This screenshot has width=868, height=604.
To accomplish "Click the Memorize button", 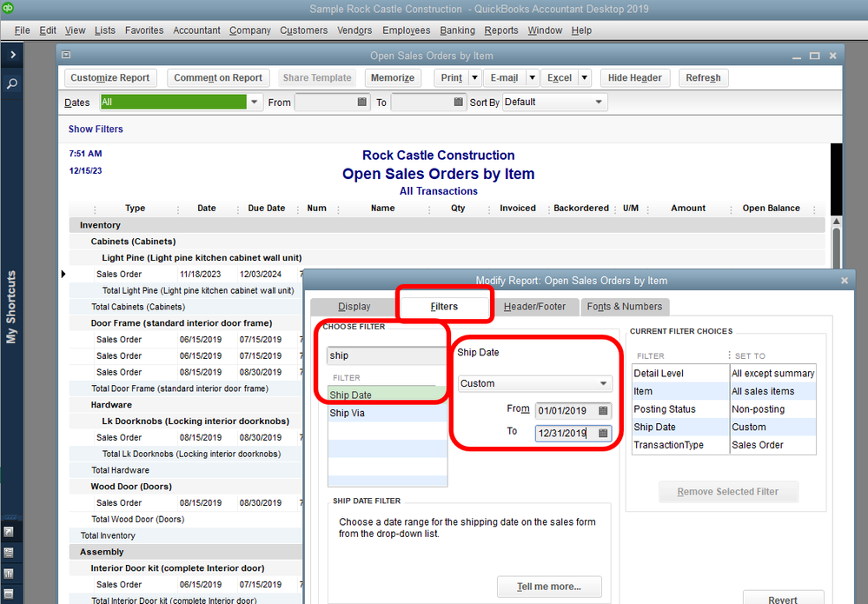I will point(393,78).
